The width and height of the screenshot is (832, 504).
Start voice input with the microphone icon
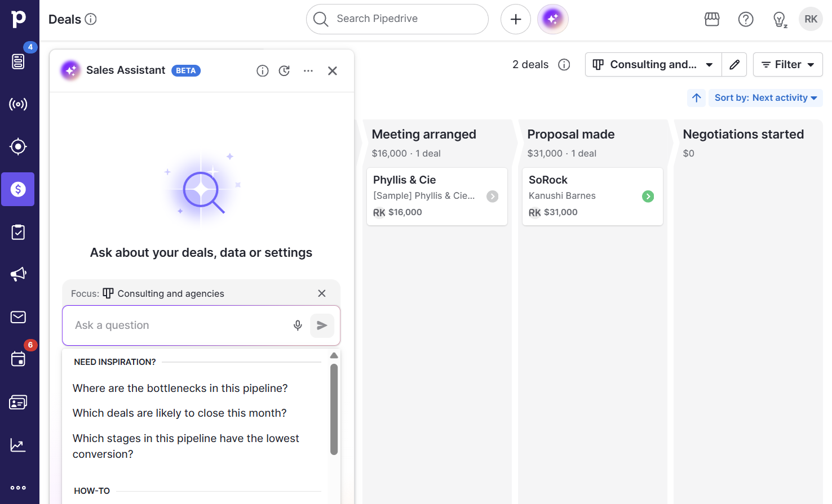coord(298,325)
